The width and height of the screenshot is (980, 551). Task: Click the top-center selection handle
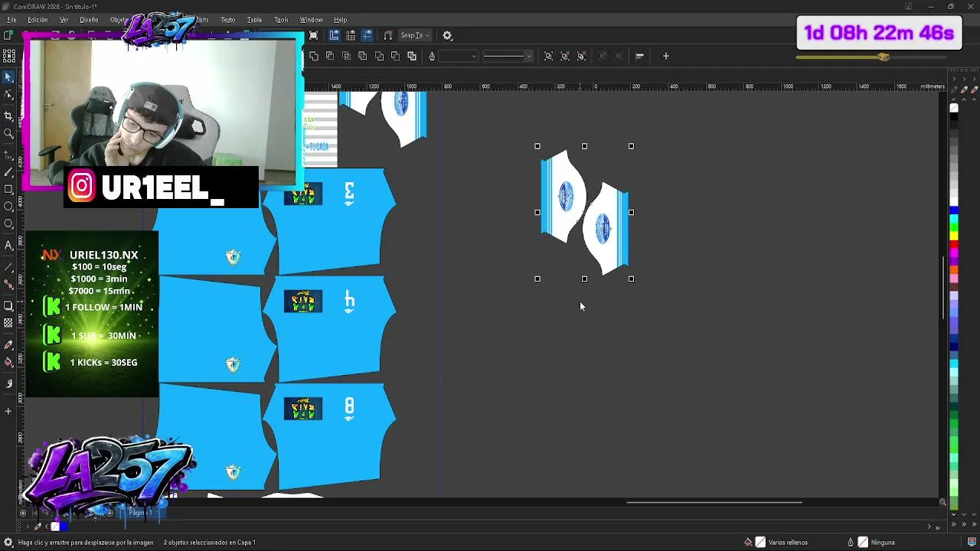point(584,146)
